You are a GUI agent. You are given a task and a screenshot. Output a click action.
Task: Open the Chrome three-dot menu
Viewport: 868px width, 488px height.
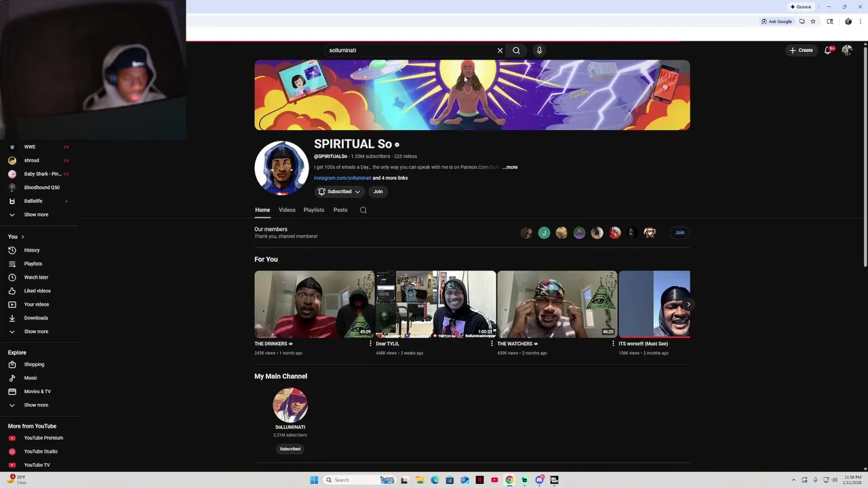[861, 22]
